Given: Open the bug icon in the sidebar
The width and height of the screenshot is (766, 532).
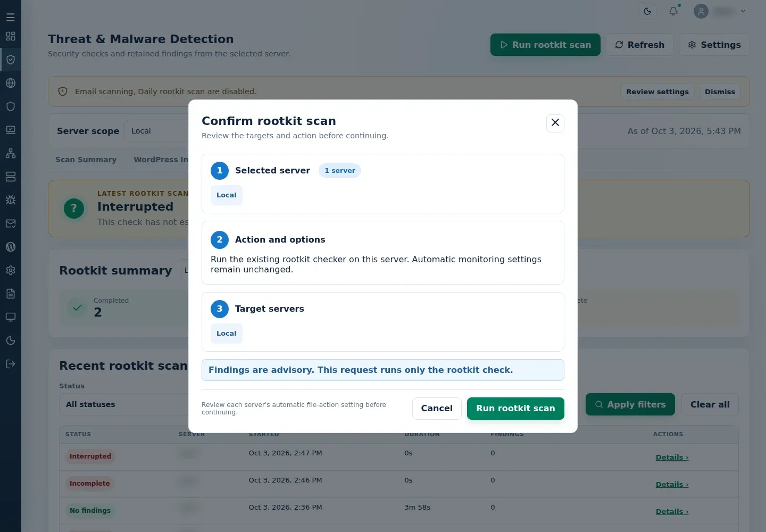Looking at the screenshot, I should [11, 200].
